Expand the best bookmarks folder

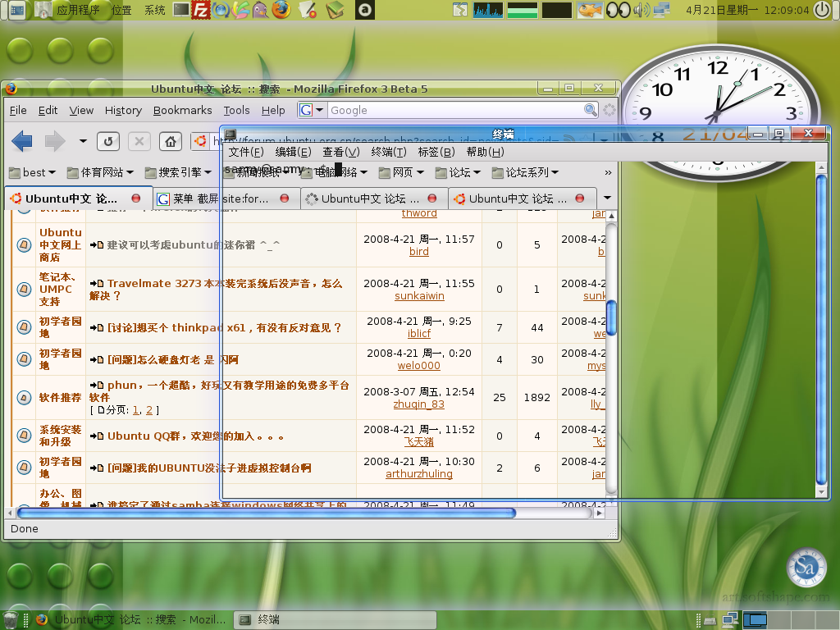tap(32, 172)
